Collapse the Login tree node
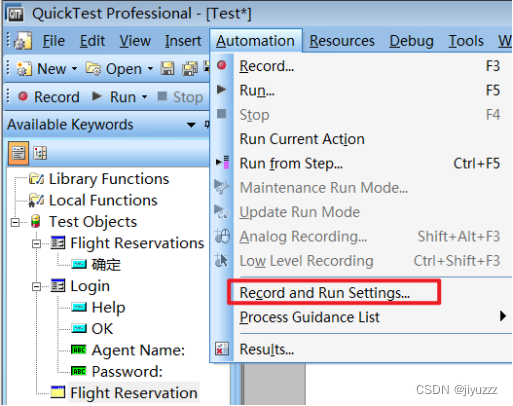Screen dimensions: 513x406 click(x=36, y=286)
